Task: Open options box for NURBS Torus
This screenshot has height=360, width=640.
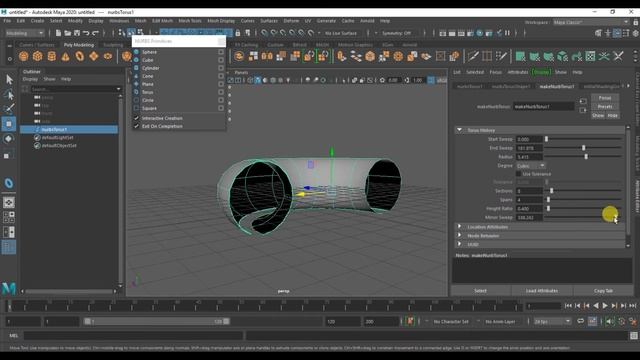Action: 221,92
